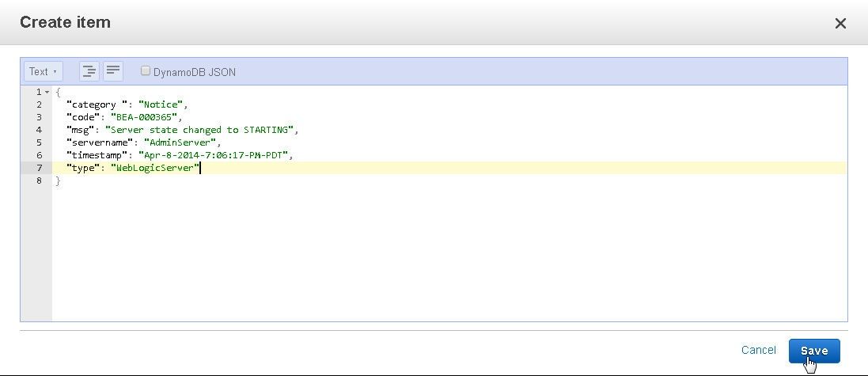Click the "BEA-000365" value
Screen dimensions: 868x376
coord(144,117)
